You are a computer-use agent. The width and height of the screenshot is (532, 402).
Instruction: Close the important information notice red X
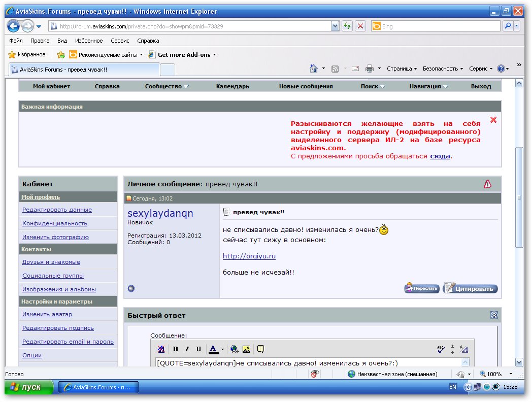(x=493, y=120)
